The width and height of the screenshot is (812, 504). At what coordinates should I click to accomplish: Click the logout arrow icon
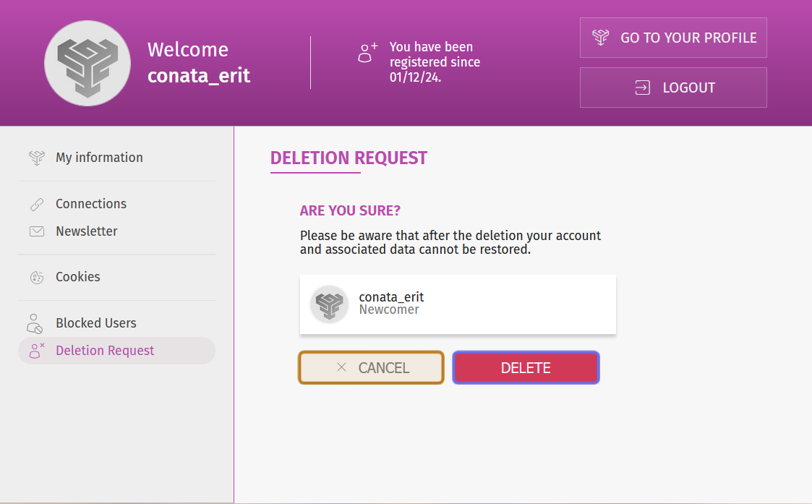tap(642, 87)
